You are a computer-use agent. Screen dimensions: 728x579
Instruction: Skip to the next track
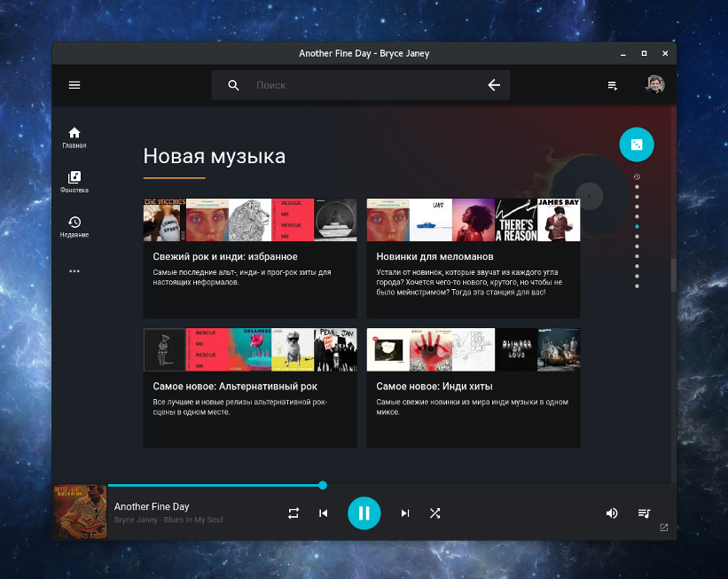tap(405, 513)
